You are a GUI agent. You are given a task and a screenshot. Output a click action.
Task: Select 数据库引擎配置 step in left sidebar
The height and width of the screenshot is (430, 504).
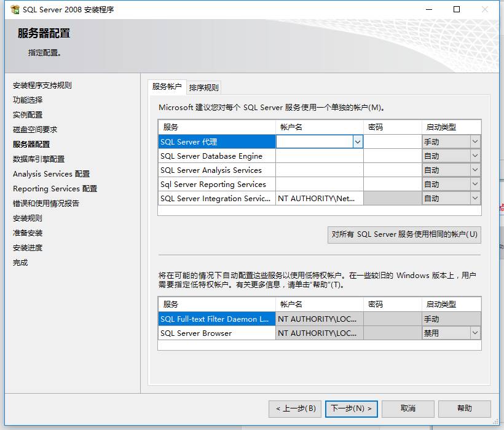click(39, 159)
